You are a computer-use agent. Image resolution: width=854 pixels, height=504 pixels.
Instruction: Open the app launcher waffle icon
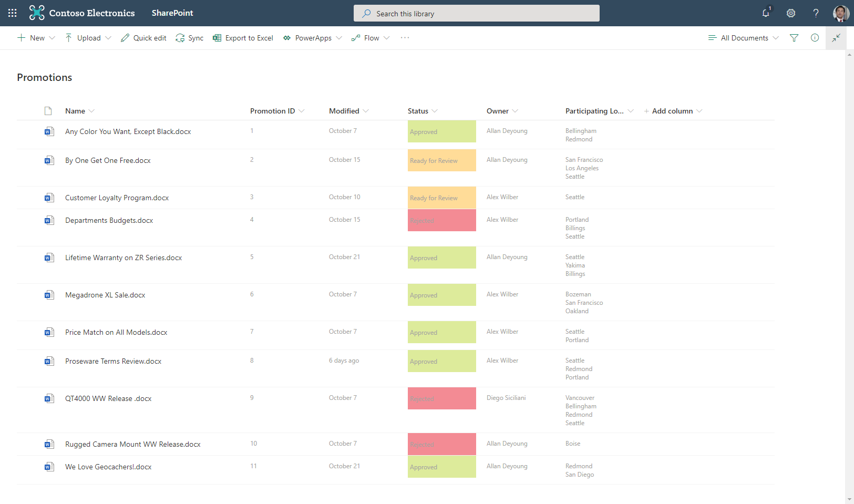pyautogui.click(x=13, y=13)
